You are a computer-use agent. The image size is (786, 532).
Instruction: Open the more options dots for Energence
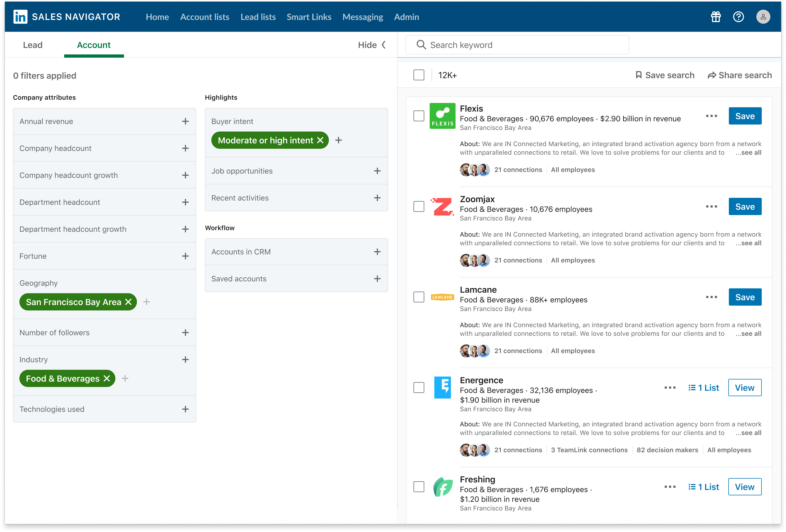[x=670, y=388]
